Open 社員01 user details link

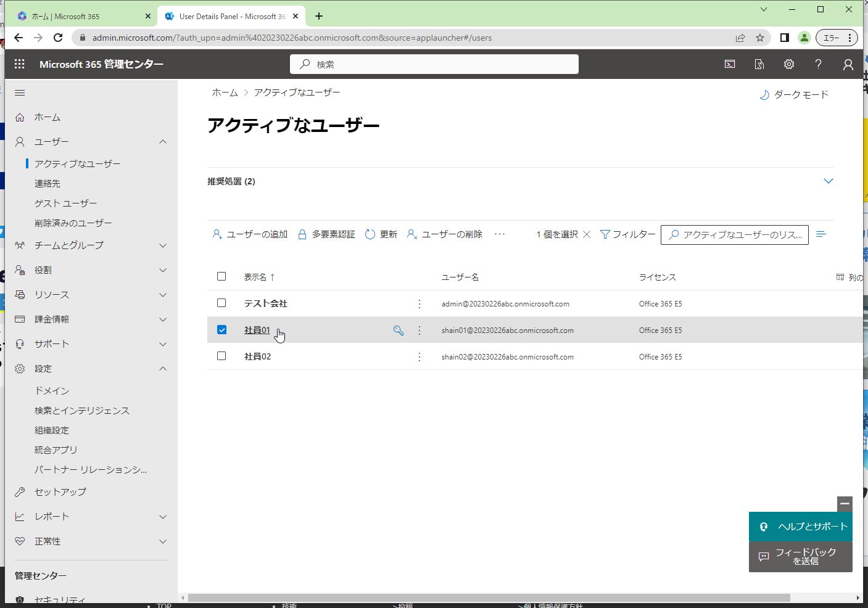[x=257, y=330]
